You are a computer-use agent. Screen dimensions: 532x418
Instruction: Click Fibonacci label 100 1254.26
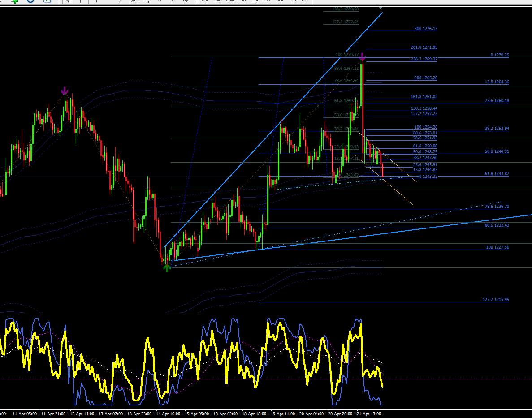pos(426,127)
